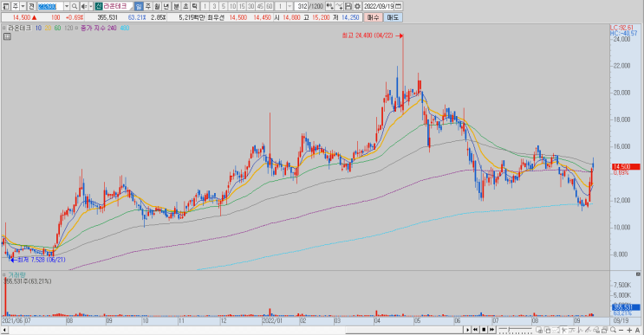This screenshot has width=644, height=335.
Task: Click the 480 moving average legend label
Action: click(x=124, y=28)
